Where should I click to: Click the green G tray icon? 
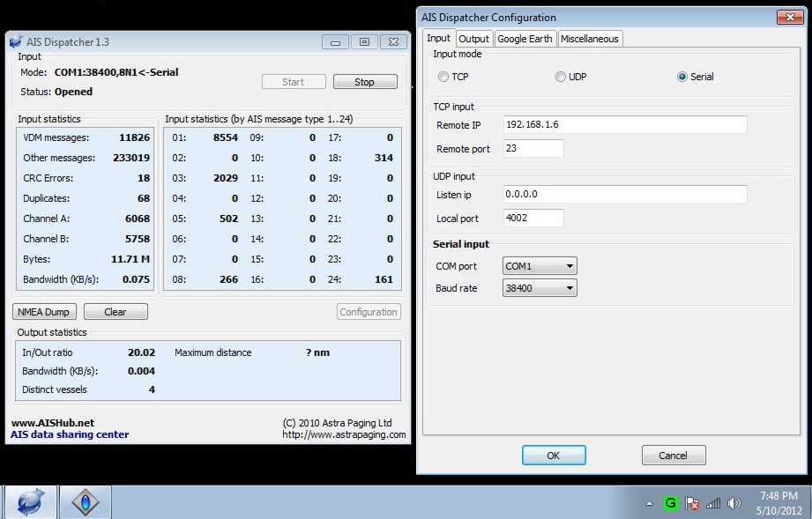671,502
